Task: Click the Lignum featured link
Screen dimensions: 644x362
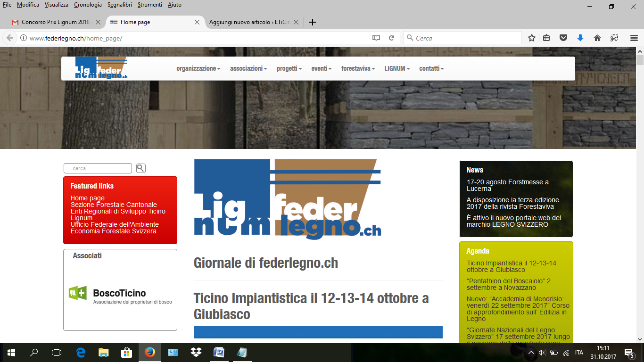Action: (x=82, y=218)
